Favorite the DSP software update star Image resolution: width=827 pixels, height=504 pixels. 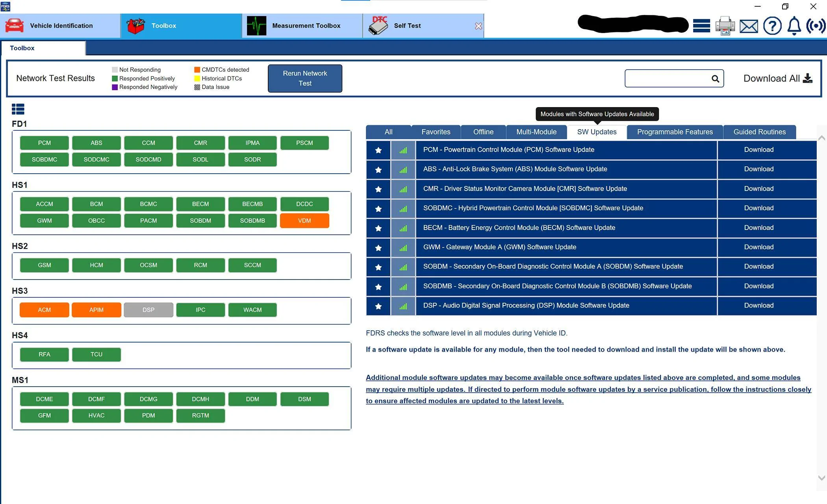tap(378, 306)
